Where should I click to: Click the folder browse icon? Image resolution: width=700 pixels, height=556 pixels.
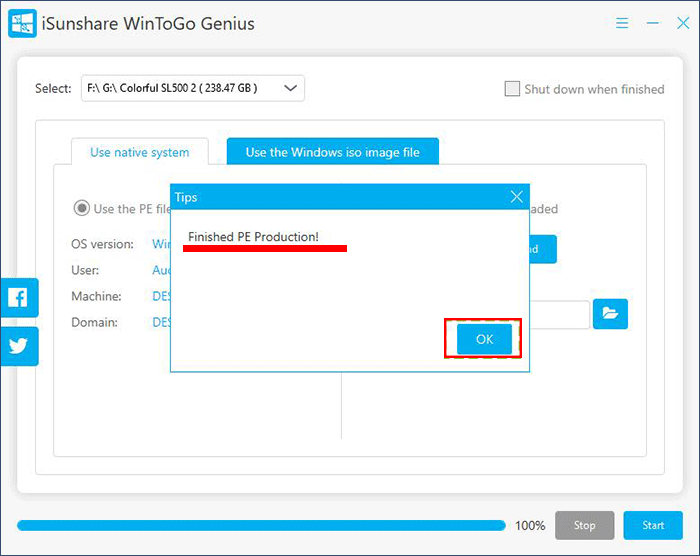click(x=610, y=314)
